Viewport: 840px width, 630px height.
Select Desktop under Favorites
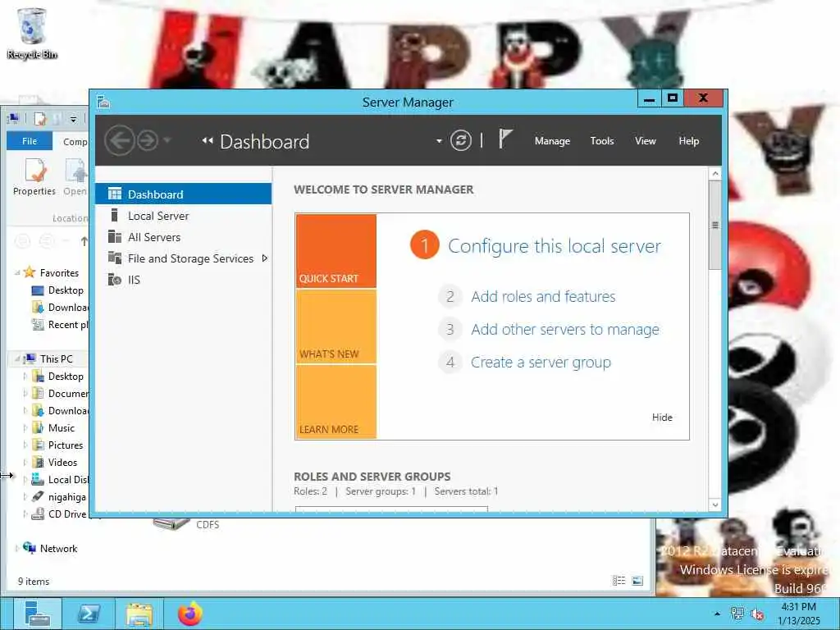coord(66,290)
